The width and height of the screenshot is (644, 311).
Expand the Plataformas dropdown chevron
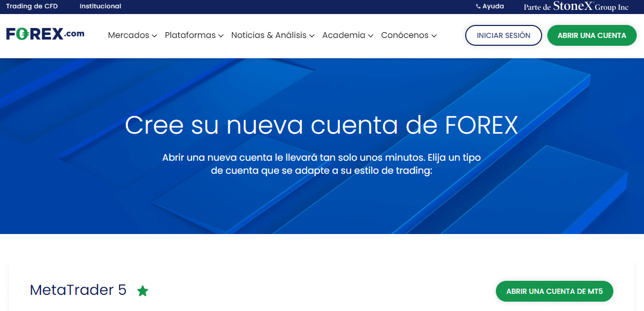pyautogui.click(x=221, y=36)
